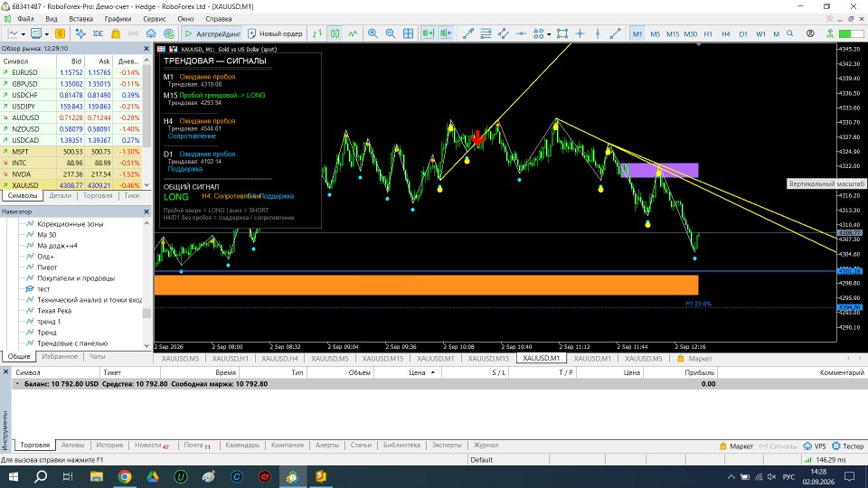Select the M5 timeframe
The height and width of the screenshot is (488, 868).
click(655, 33)
